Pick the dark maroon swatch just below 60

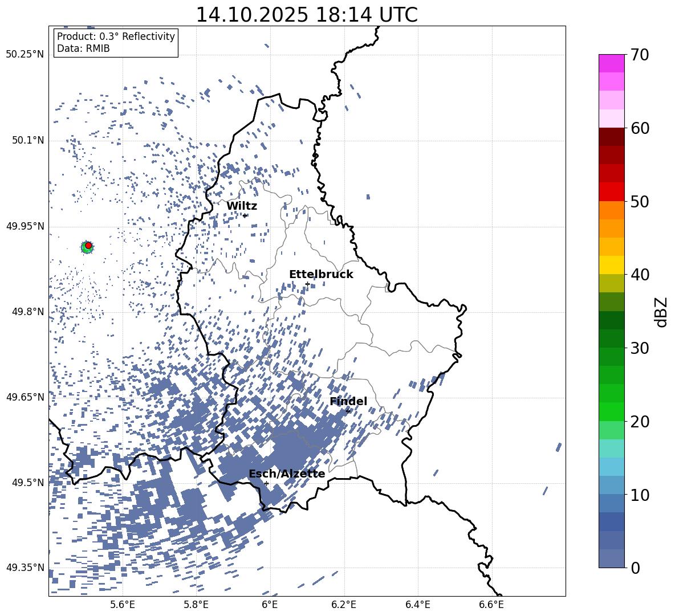coord(612,137)
